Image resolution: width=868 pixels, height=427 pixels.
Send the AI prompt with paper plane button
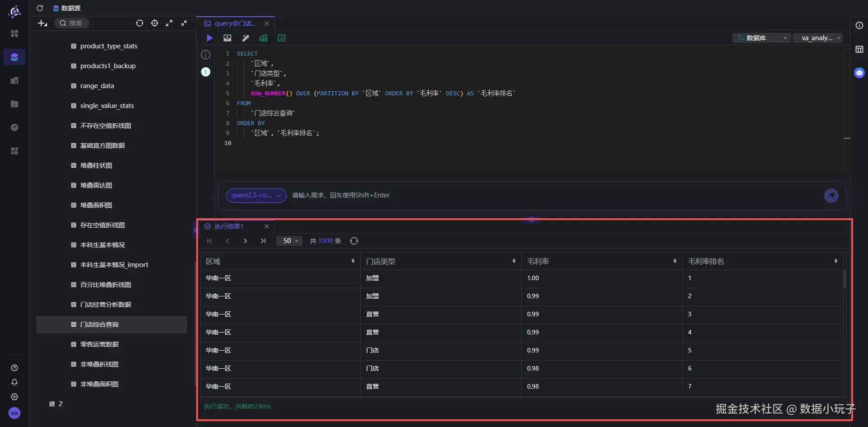click(x=831, y=195)
